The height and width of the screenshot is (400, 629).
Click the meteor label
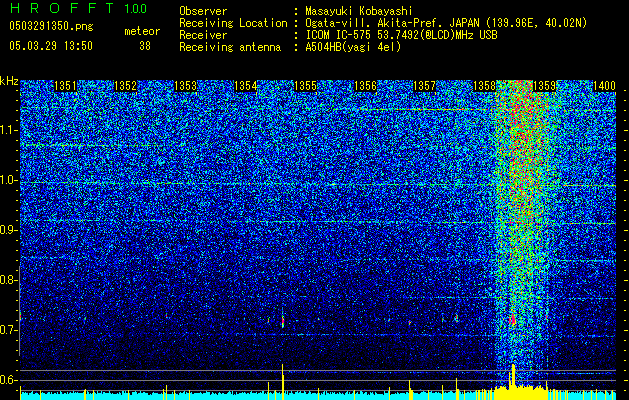coord(142,31)
